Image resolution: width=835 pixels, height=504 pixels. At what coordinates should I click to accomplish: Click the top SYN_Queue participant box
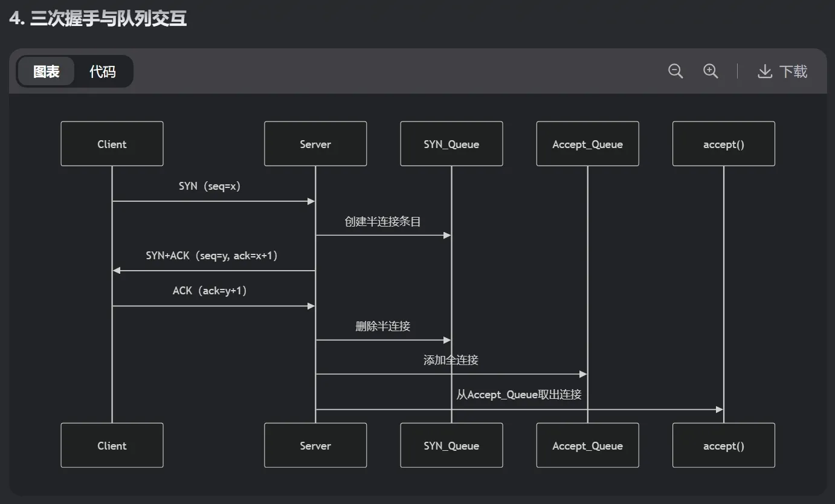pyautogui.click(x=451, y=144)
